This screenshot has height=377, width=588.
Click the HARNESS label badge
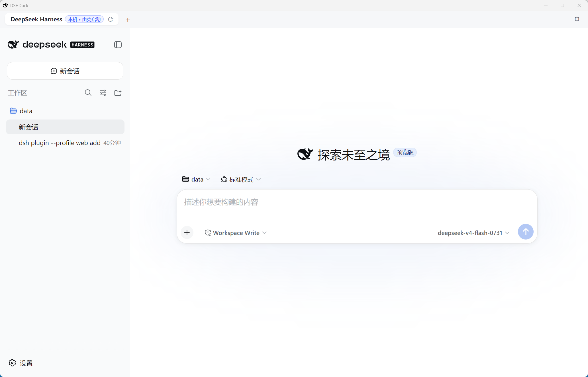82,45
